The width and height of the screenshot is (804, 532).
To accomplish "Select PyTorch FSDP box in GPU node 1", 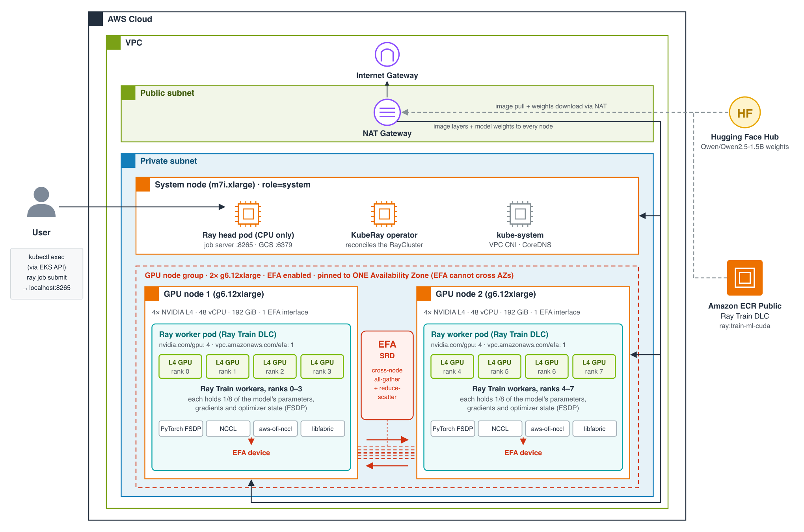I will pos(181,429).
